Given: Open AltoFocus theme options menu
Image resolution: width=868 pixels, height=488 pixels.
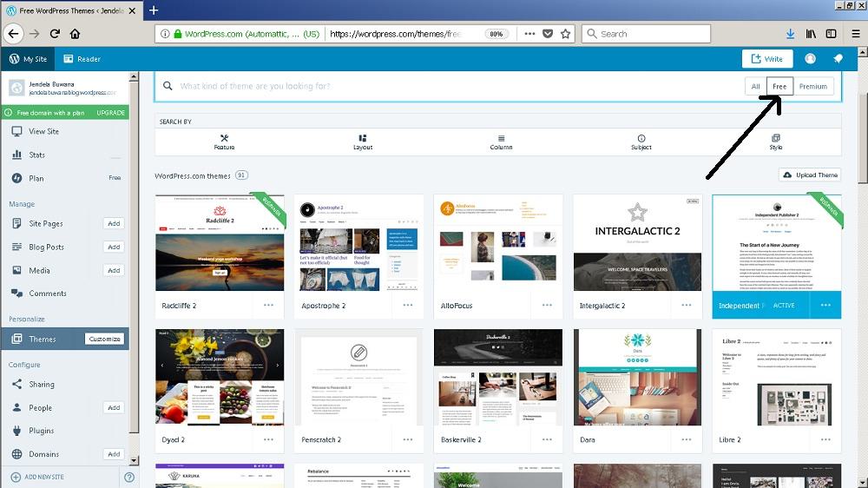Looking at the screenshot, I should click(547, 305).
